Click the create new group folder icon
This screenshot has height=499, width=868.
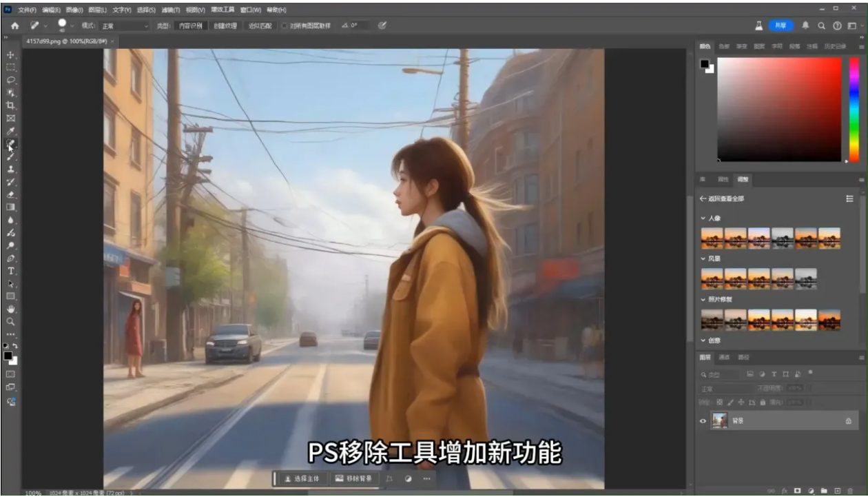[x=823, y=491]
